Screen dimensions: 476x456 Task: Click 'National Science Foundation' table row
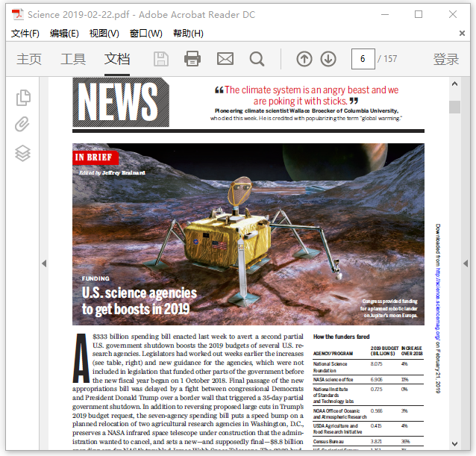click(x=369, y=367)
